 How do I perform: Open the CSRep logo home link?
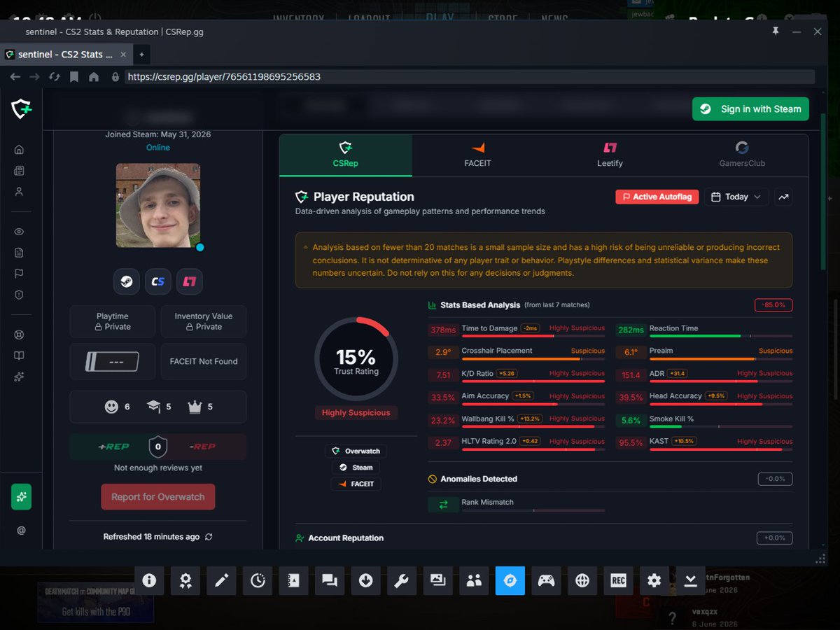pos(21,108)
